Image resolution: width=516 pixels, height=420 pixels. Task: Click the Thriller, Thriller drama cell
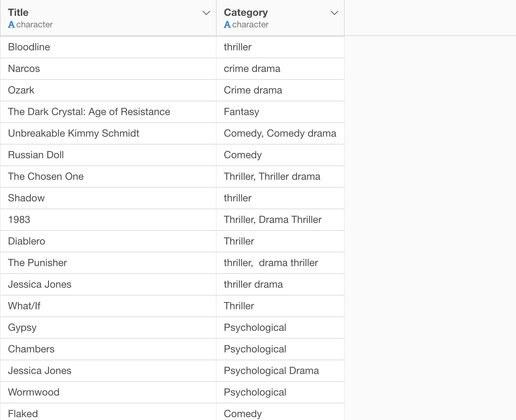(280, 177)
